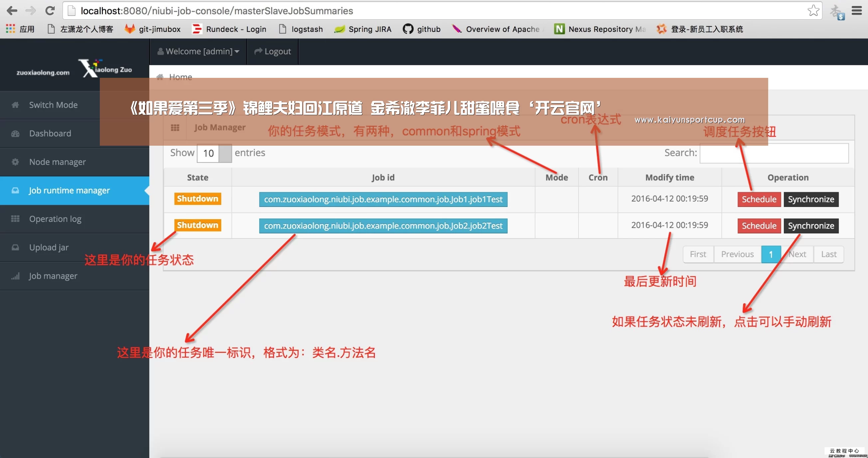Open 左潇龙个人博客 bookmark
Viewport: 868px width, 458px height.
[x=80, y=29]
